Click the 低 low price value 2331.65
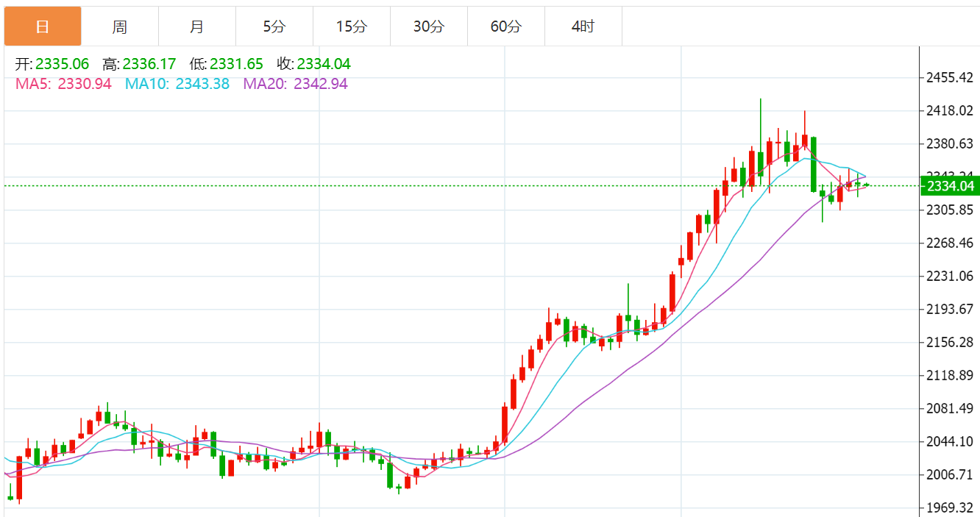The height and width of the screenshot is (517, 980). 236,64
